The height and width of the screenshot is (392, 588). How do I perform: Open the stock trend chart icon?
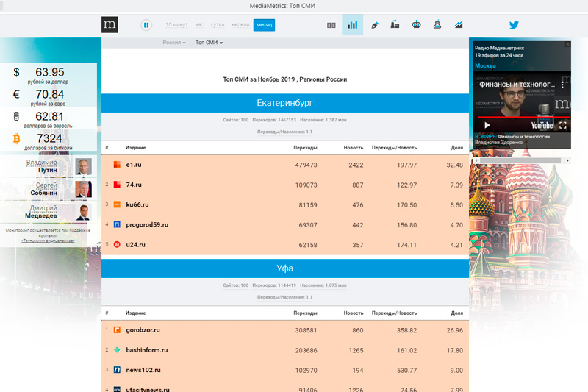click(x=459, y=25)
